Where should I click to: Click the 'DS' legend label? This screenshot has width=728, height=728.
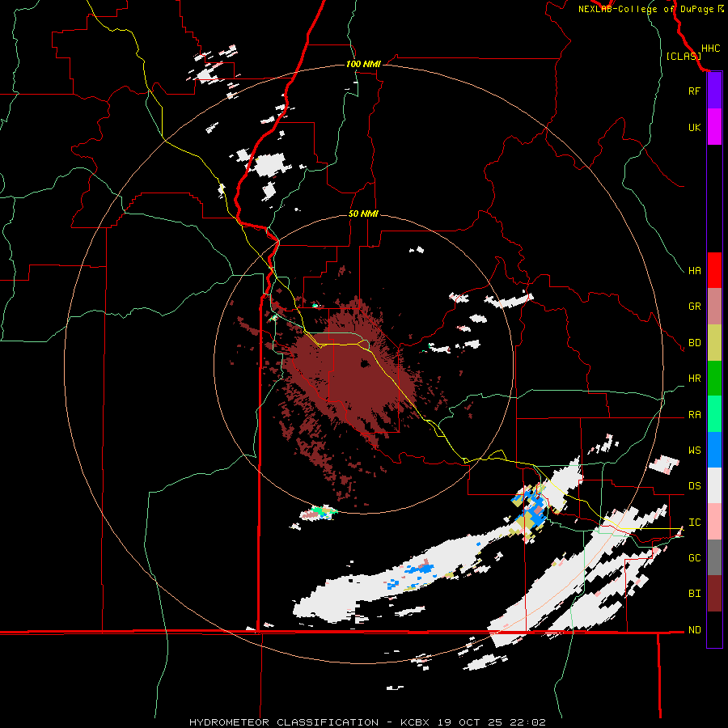coord(695,486)
